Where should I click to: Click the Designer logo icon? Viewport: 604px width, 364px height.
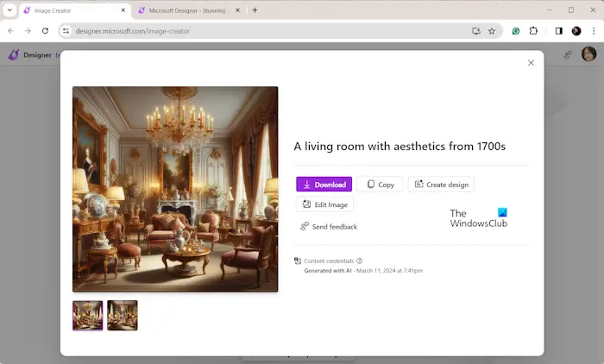coord(14,54)
